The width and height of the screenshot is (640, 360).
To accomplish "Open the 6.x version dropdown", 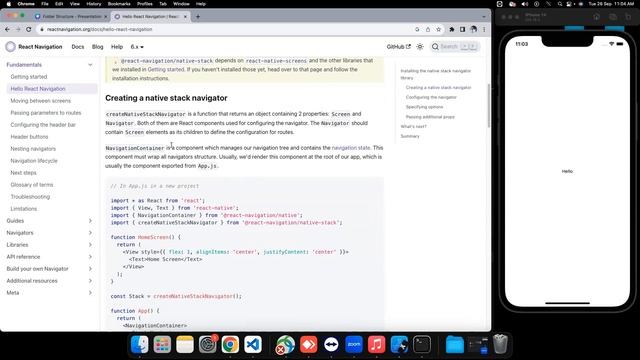I will pos(137,47).
